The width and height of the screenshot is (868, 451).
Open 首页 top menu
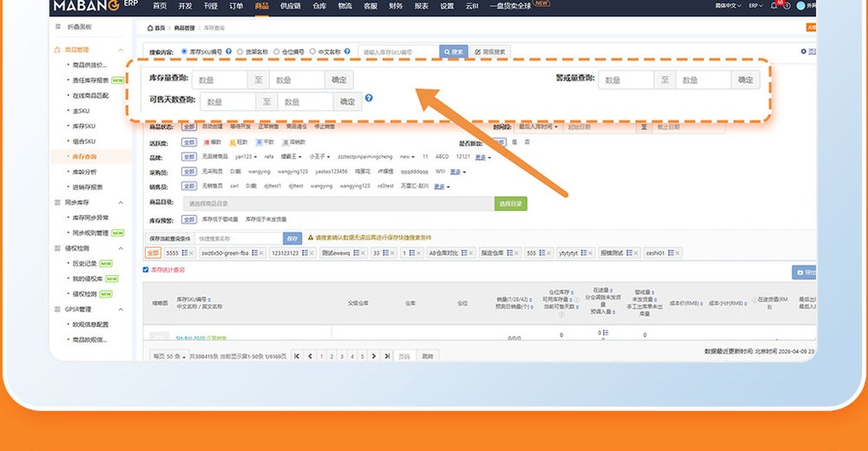click(160, 6)
